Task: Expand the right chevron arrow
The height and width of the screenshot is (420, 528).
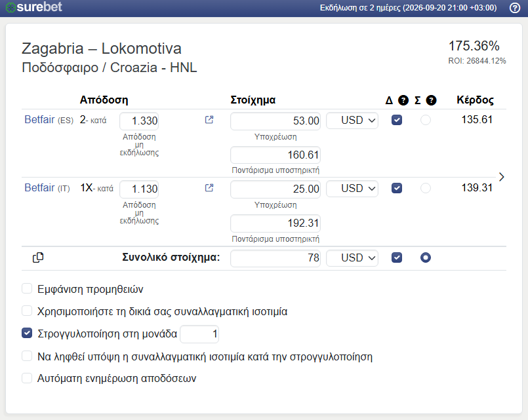Action: tap(501, 177)
